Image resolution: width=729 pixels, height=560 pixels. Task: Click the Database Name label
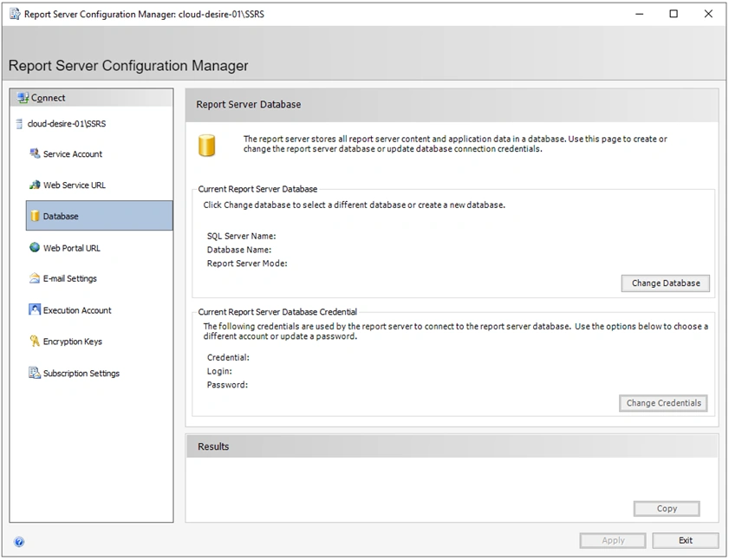[239, 250]
